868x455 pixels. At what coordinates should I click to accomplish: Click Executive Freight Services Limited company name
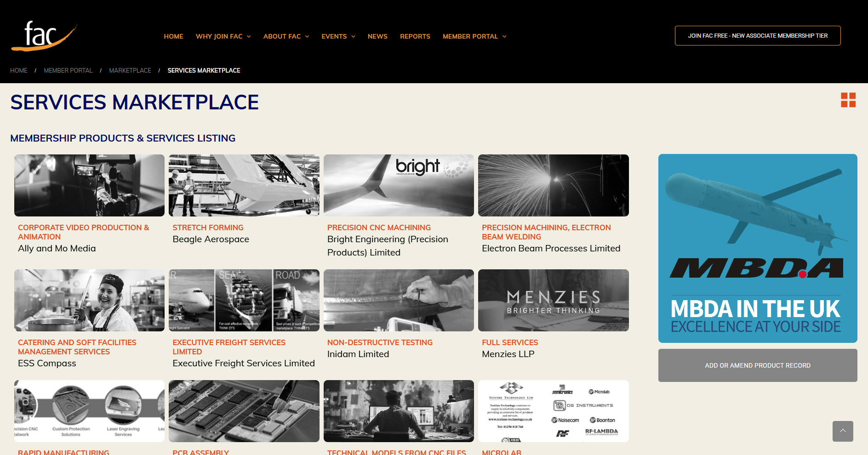tap(244, 363)
